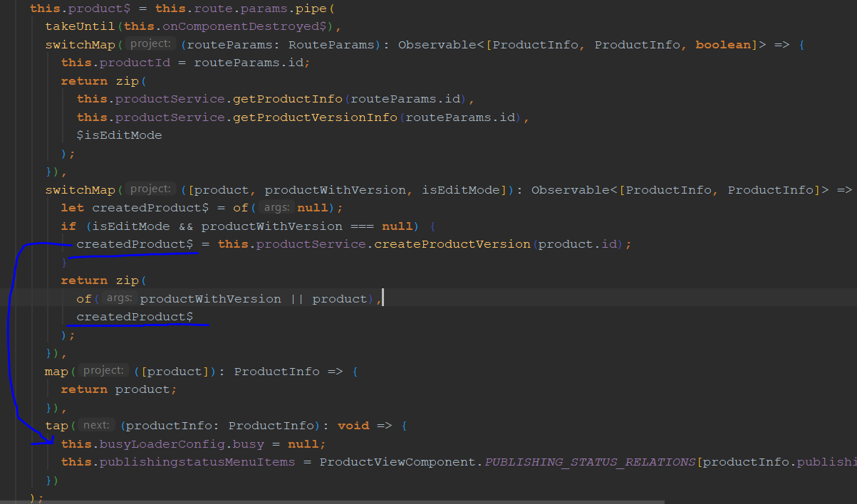Click the project: hint before [product, productWithVersion
Viewport: 857px width, 504px height.
point(150,189)
